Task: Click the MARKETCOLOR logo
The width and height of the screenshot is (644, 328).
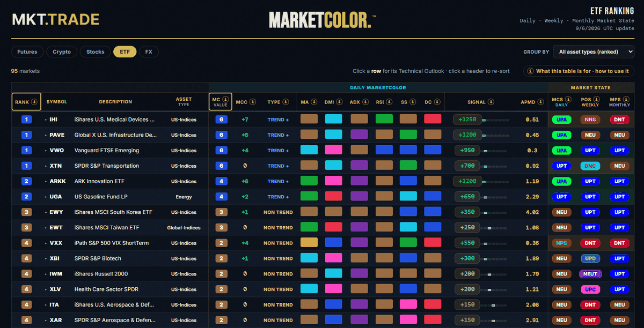Action: point(322,20)
